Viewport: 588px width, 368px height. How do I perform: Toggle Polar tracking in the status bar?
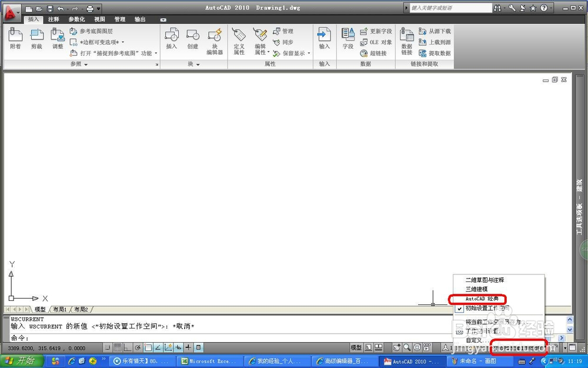pyautogui.click(x=138, y=348)
